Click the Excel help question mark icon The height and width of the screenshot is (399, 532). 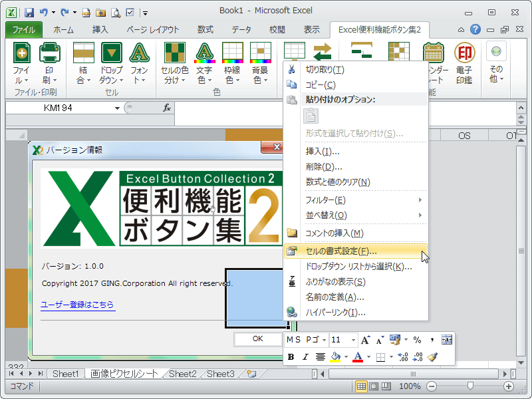tap(475, 29)
